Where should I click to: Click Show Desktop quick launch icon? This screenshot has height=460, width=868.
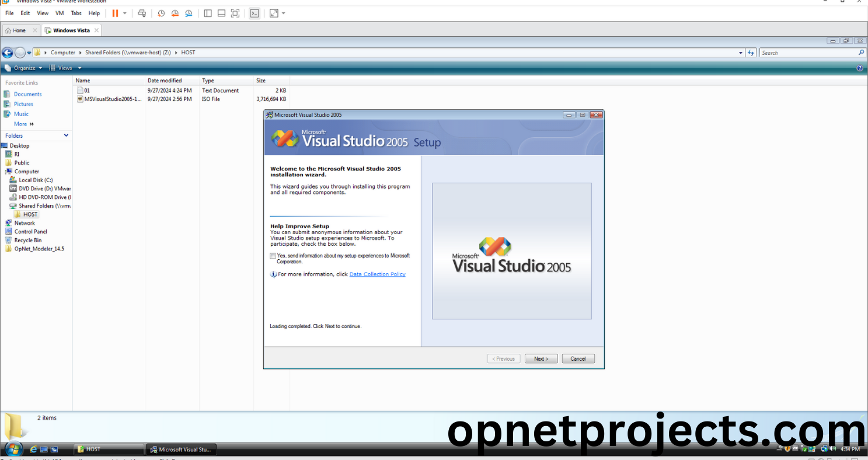point(44,449)
